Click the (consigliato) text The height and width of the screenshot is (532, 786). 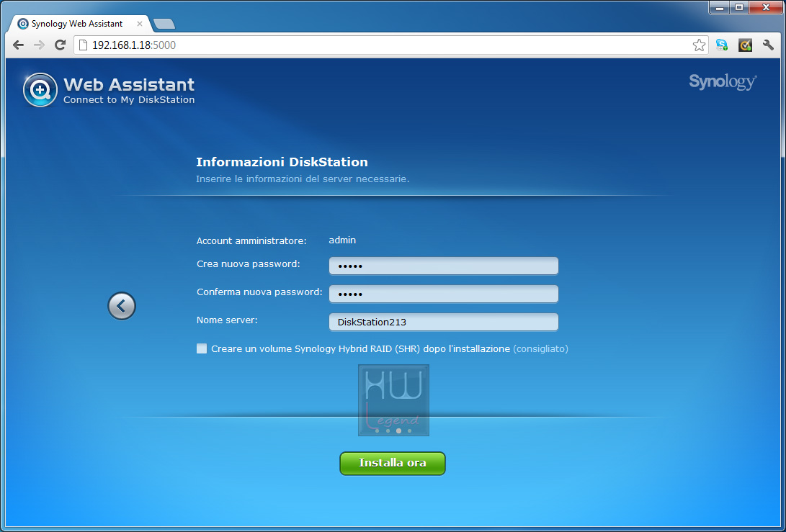click(541, 348)
